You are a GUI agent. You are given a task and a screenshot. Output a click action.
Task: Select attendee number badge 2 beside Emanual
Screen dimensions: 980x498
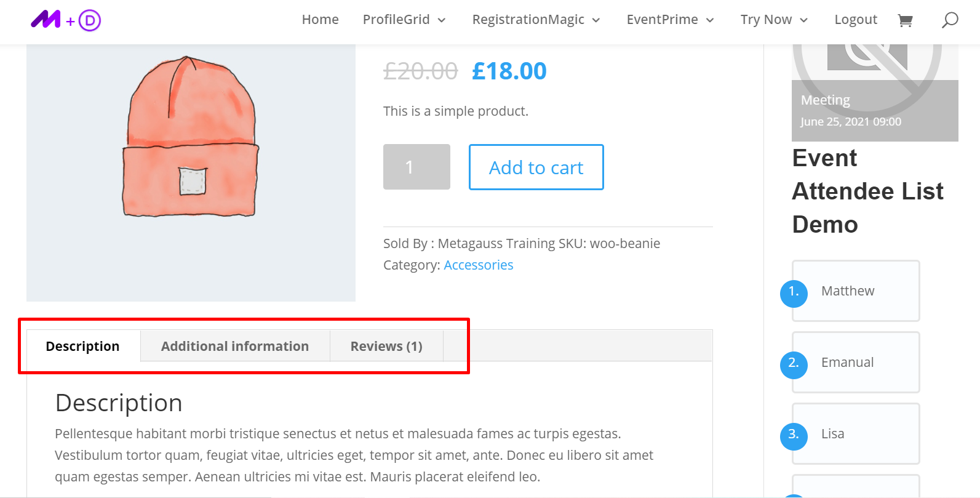point(794,365)
